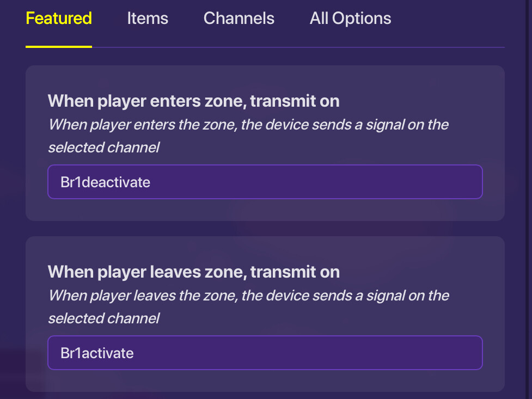Image resolution: width=532 pixels, height=399 pixels.
Task: Open the Items tab
Action: click(x=148, y=19)
